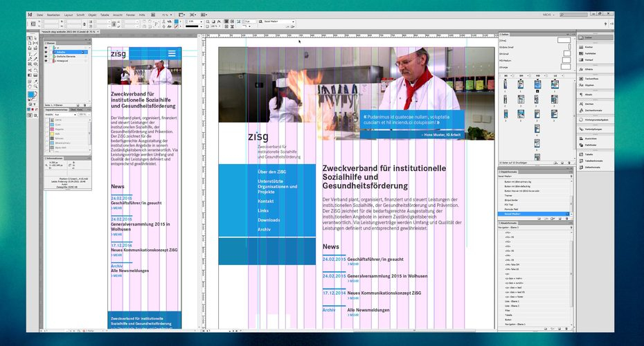Toggle visibility of Inhalte layer
Viewport: 644px width, 346px height.
[46, 52]
